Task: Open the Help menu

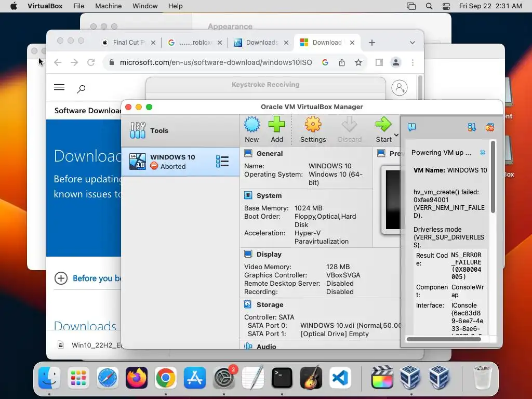Action: click(176, 6)
